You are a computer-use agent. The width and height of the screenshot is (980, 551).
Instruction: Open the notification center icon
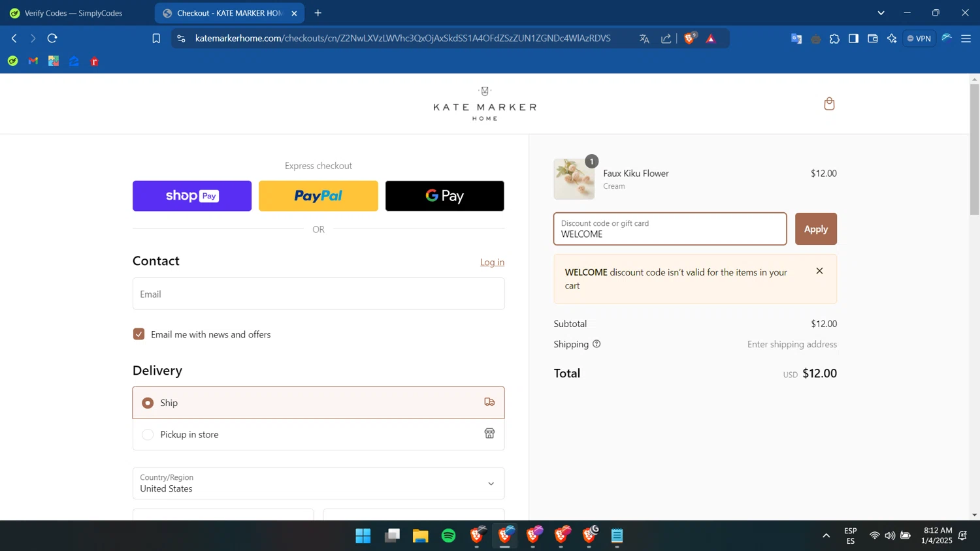click(x=962, y=536)
